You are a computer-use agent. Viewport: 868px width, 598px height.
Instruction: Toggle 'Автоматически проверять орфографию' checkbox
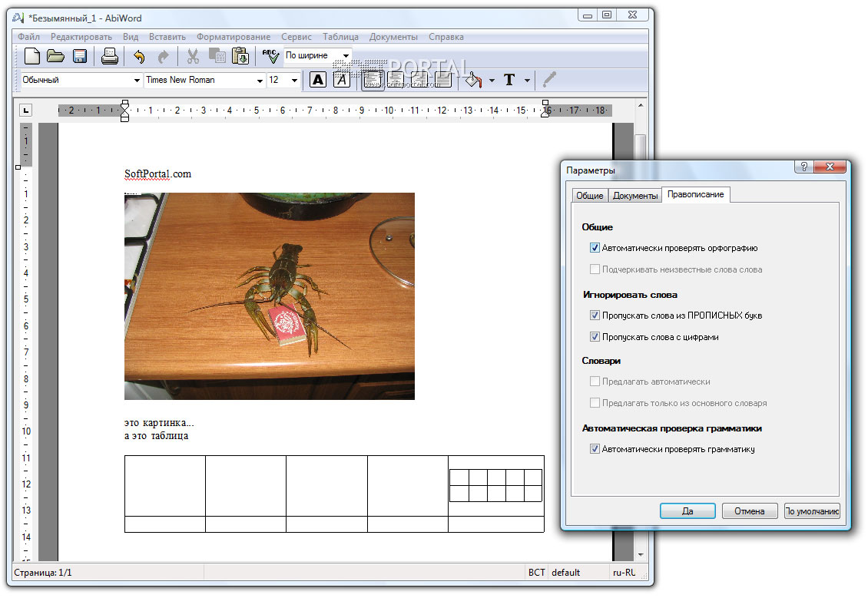(x=595, y=248)
